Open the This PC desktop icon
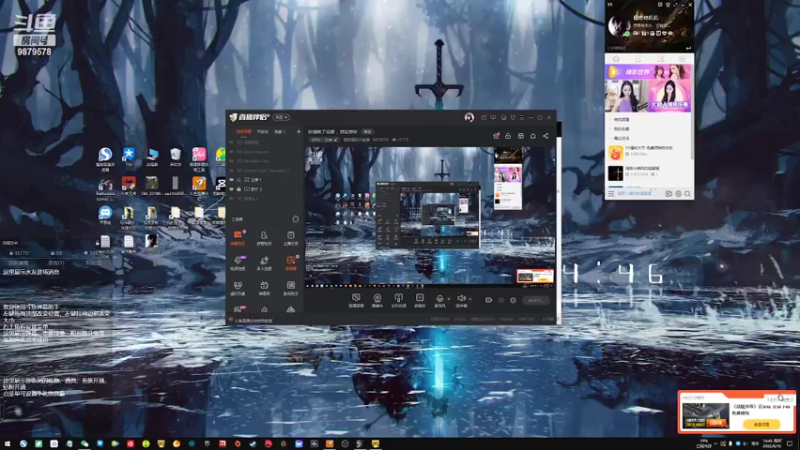The width and height of the screenshot is (800, 450). (152, 156)
